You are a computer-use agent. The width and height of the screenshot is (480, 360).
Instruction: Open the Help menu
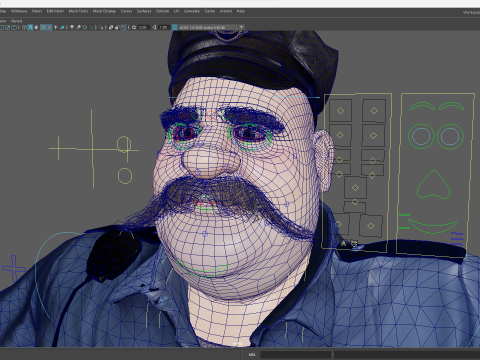pyautogui.click(x=241, y=11)
